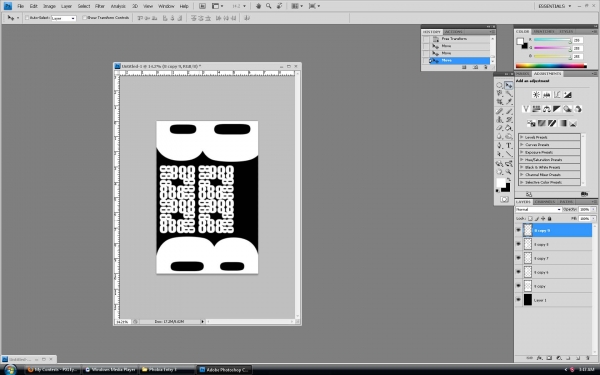Select the Line shape tool
Image resolution: width=600 pixels, height=375 pixels.
click(509, 154)
